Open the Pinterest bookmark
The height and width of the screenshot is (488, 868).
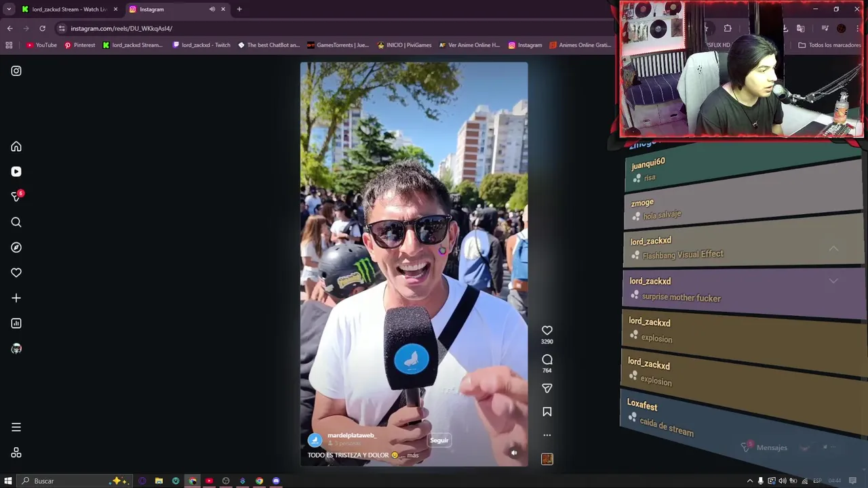point(80,45)
